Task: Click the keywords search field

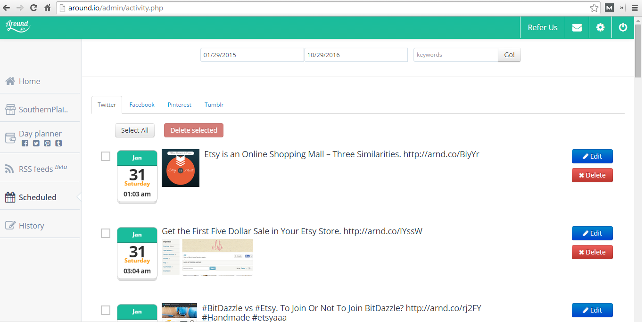Action: pyautogui.click(x=456, y=55)
